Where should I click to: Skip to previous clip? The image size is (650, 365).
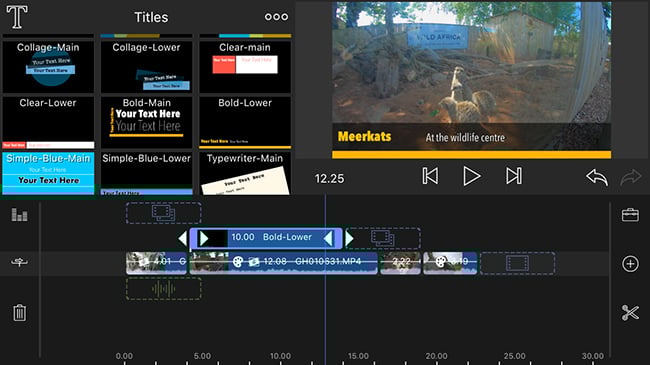coord(430,176)
